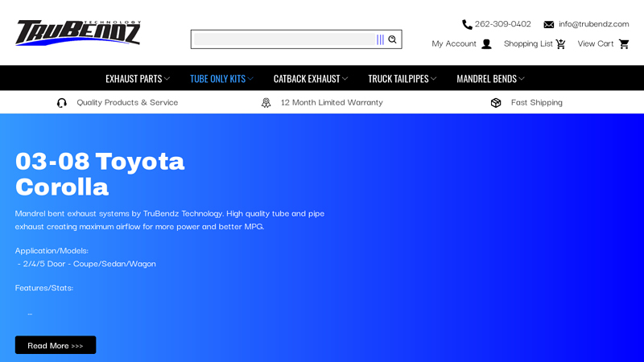The height and width of the screenshot is (362, 644).
Task: Click the Application/Models: label
Action: (52, 250)
